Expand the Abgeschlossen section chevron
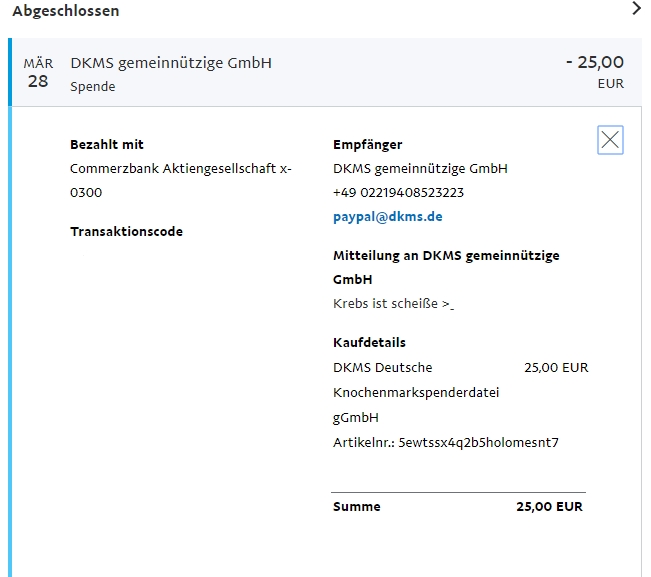Screen dimensions: 651x577 (x=636, y=8)
